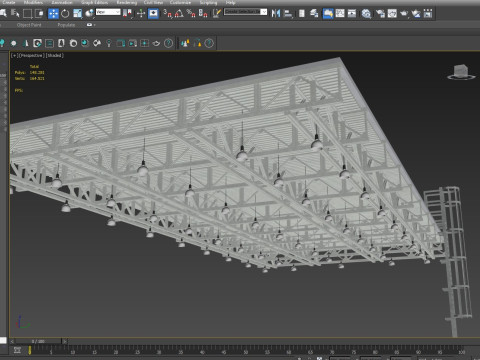Click the key-shaped icon in the lower toolbar
This screenshot has height=360, width=480.
coord(109,43)
